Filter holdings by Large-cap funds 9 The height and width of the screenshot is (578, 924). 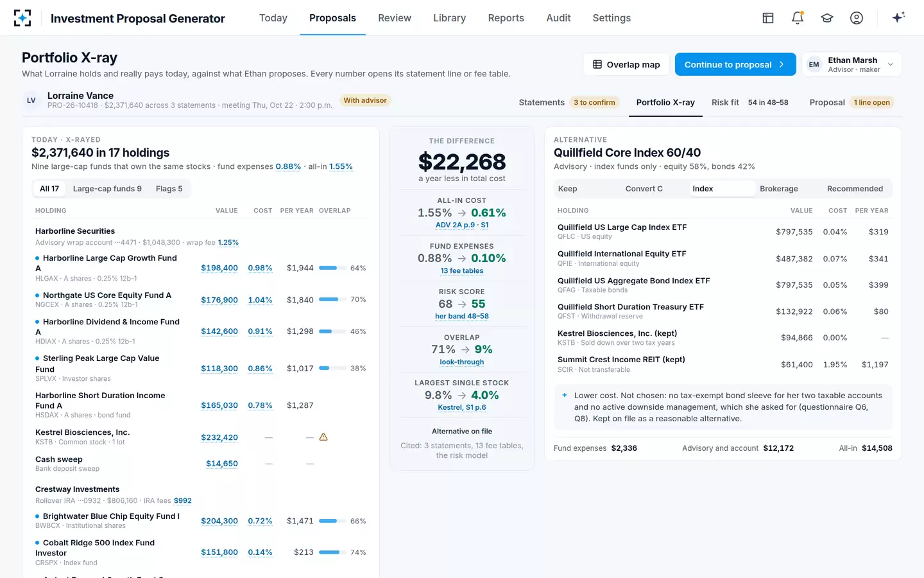click(x=107, y=189)
